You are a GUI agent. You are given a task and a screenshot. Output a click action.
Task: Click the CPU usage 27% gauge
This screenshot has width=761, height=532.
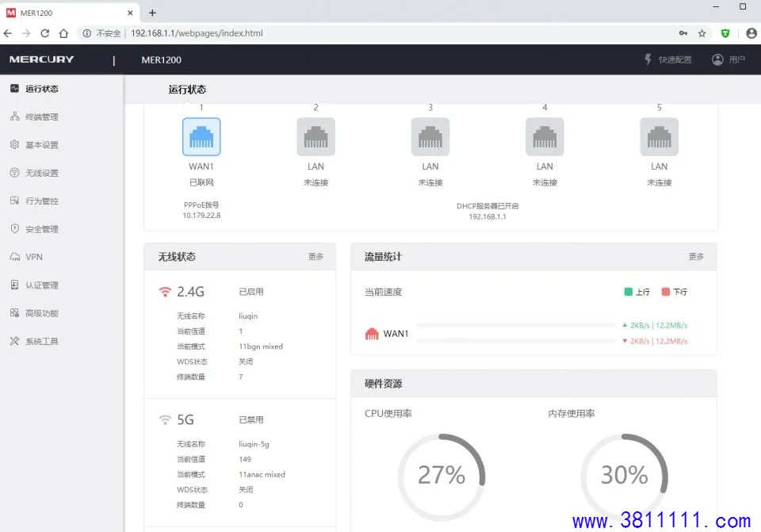(442, 476)
